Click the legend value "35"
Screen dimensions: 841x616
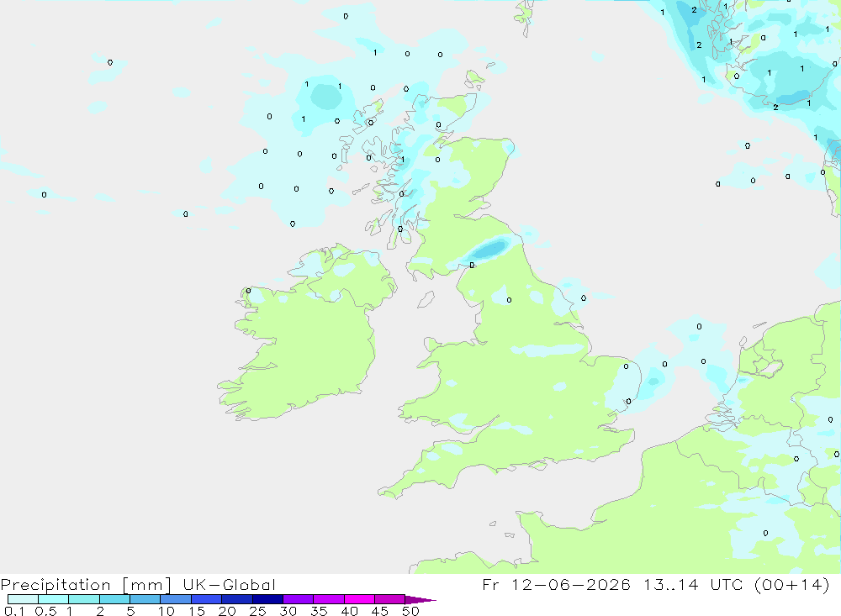click(319, 611)
